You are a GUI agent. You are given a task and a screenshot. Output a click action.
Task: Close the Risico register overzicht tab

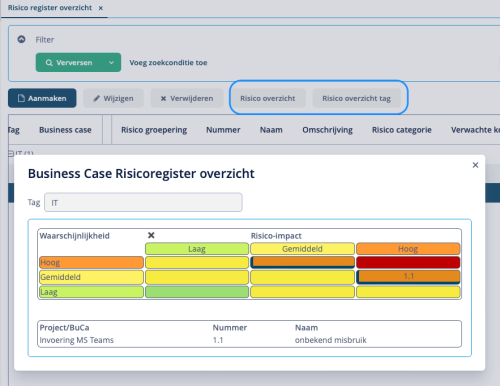[101, 8]
